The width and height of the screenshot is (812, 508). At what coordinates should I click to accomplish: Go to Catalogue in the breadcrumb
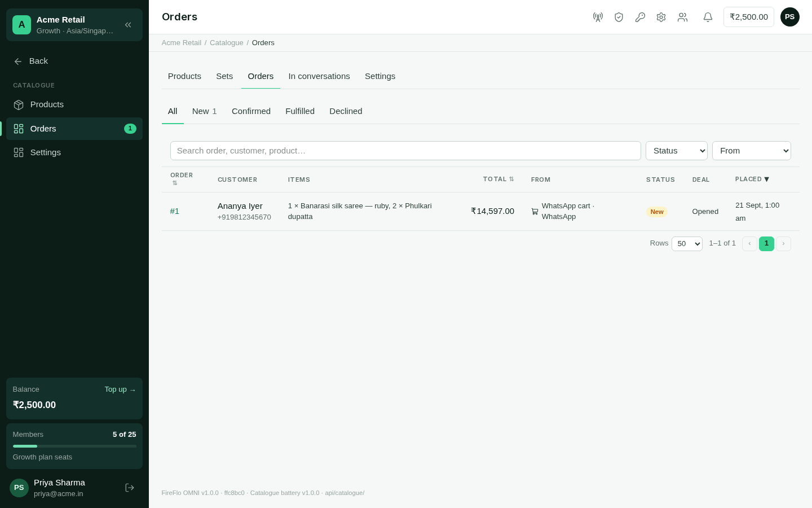(227, 43)
